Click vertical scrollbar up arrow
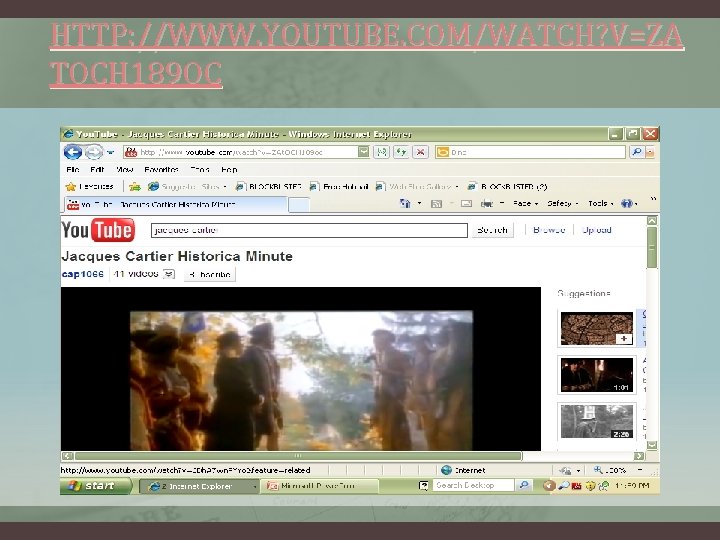The image size is (720, 540). 652,221
